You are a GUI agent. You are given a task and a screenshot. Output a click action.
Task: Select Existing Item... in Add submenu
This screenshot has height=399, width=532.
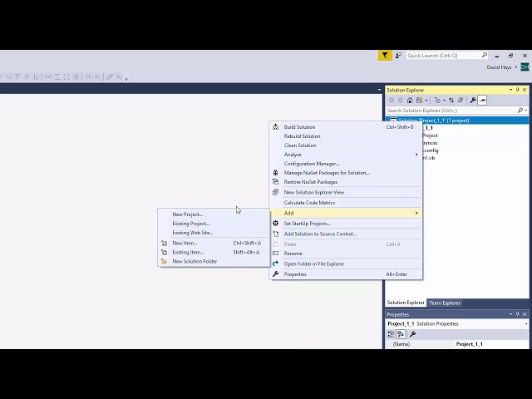coord(214,252)
